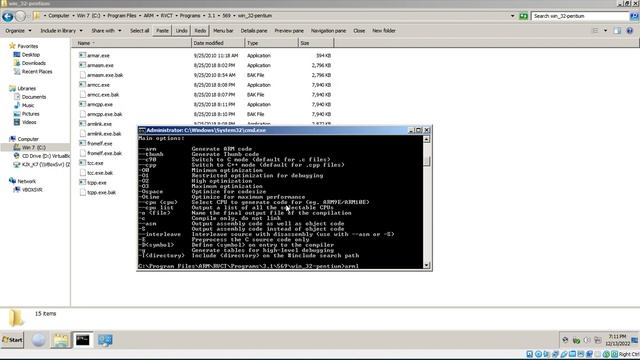The width and height of the screenshot is (640, 360).
Task: Click the Back navigation arrow in Explorer
Action: click(7, 16)
